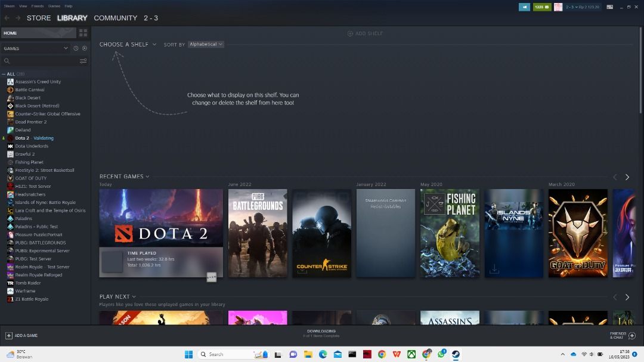Select the Fishing Planet game thumbnail

coord(450,233)
